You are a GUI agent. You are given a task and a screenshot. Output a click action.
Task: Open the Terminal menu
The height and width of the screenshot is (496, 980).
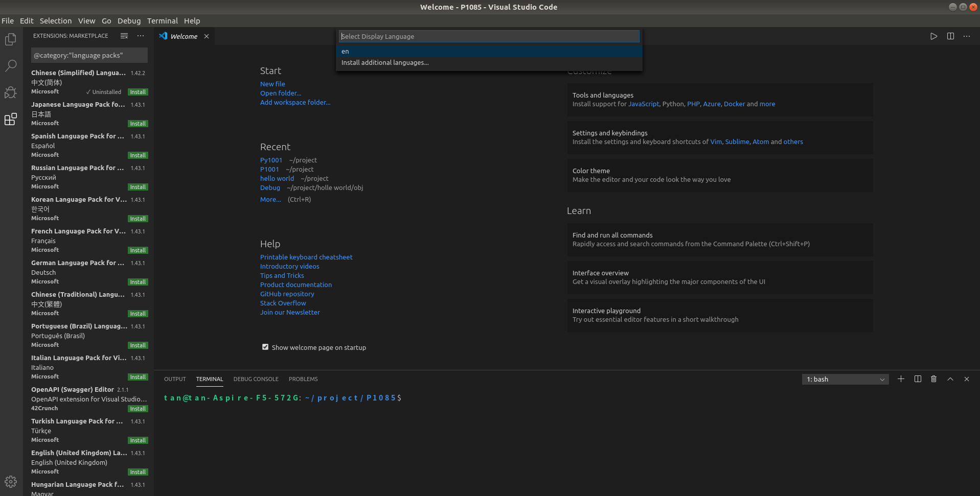[162, 21]
